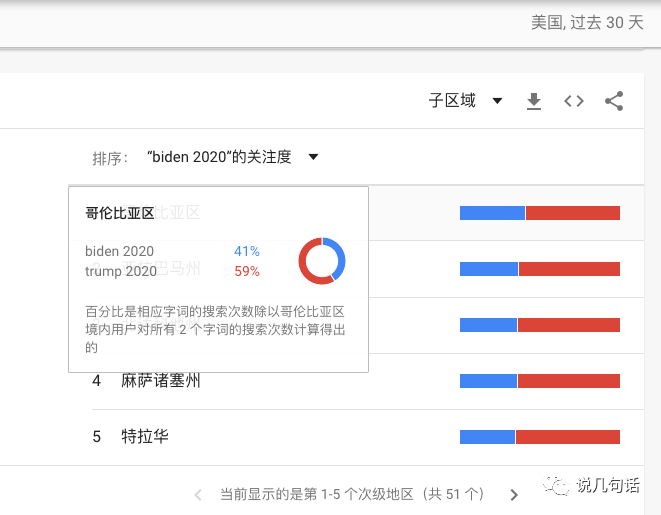The width and height of the screenshot is (661, 515).
Task: Open the 子区域 region type dropdown
Action: click(x=465, y=101)
